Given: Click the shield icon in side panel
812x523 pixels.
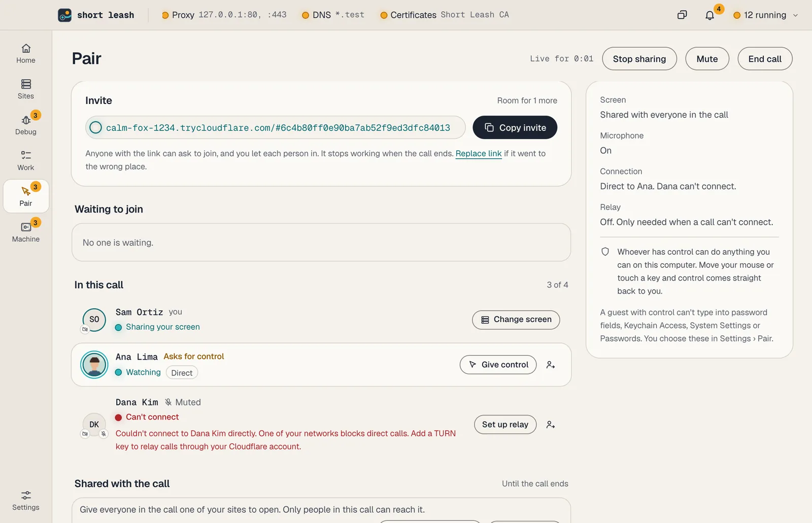Looking at the screenshot, I should [605, 252].
